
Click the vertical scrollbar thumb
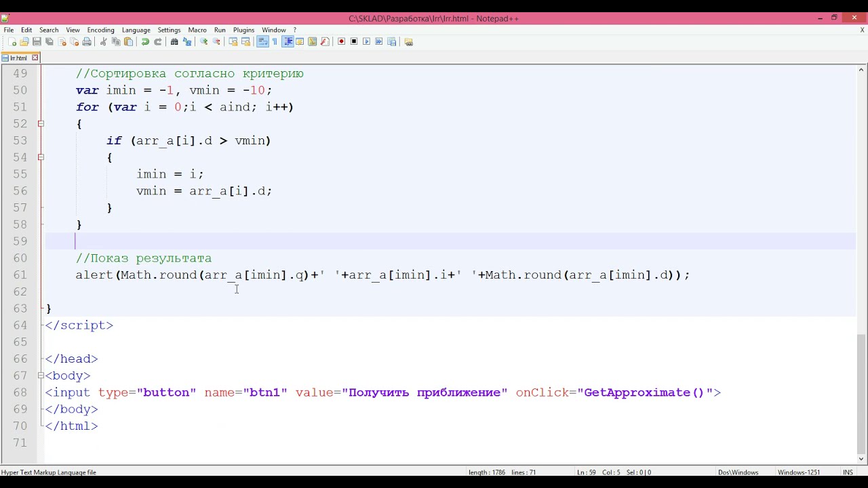[862, 392]
